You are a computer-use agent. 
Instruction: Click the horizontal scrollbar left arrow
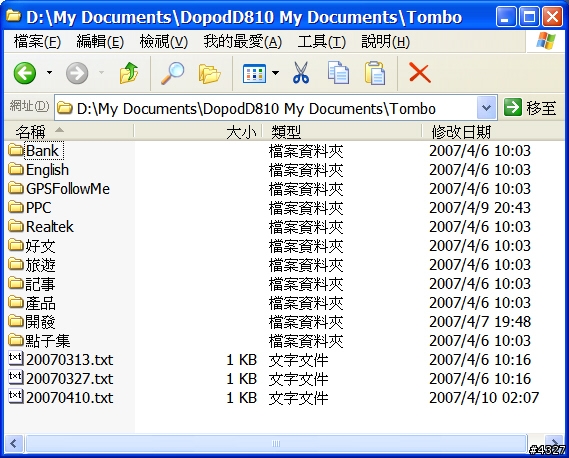[14, 443]
